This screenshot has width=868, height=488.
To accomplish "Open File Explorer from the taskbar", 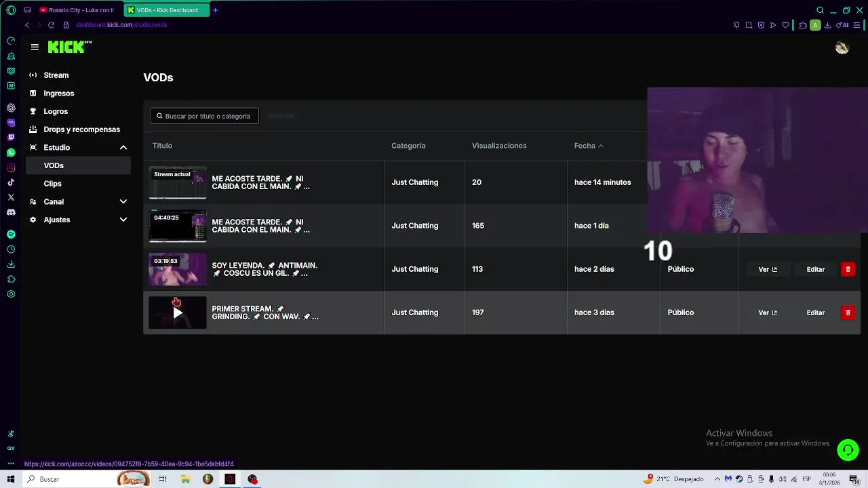I will pyautogui.click(x=185, y=479).
